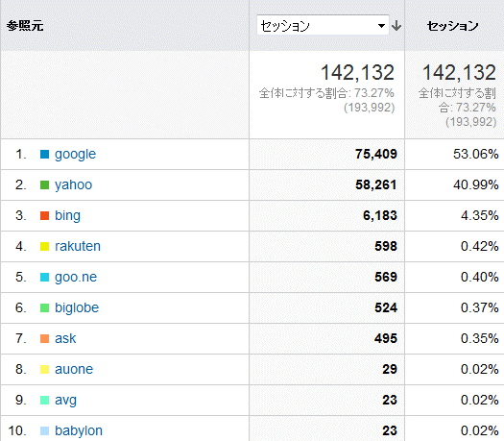Select the 40.99% share for yahoo
Screen dimensions: 504x441
(476, 185)
